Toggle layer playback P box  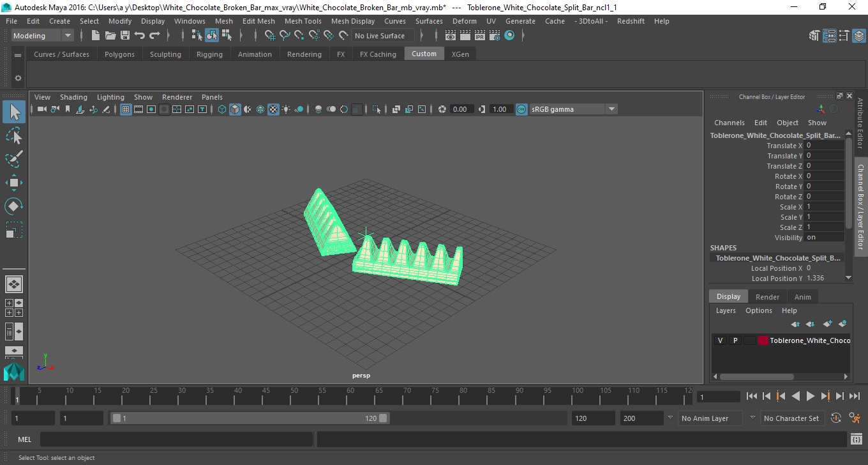(x=735, y=340)
